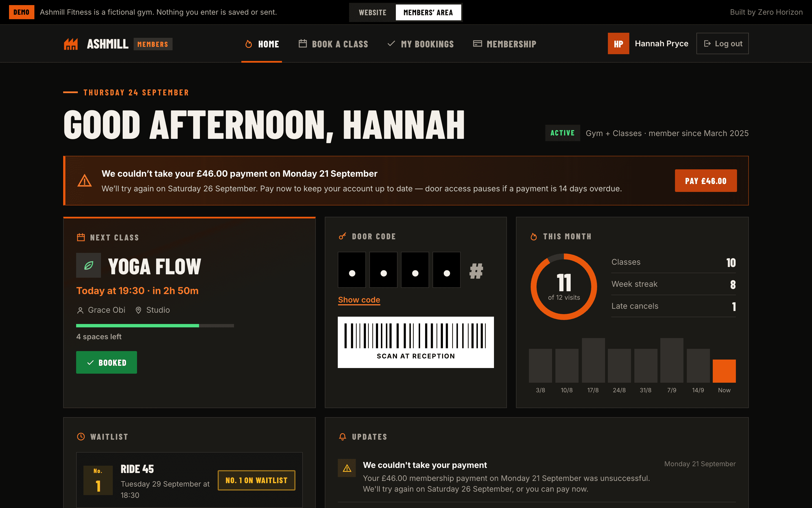Click the Ride 45 waitlist title
The image size is (812, 508).
click(137, 469)
